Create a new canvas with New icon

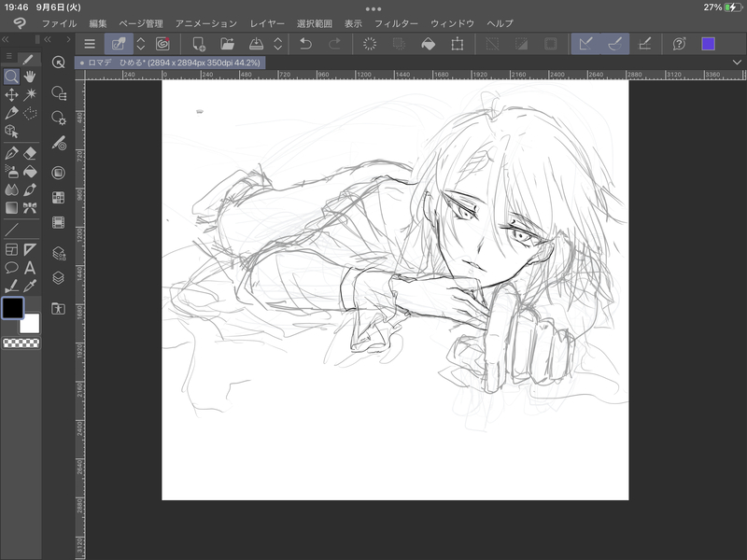[199, 44]
